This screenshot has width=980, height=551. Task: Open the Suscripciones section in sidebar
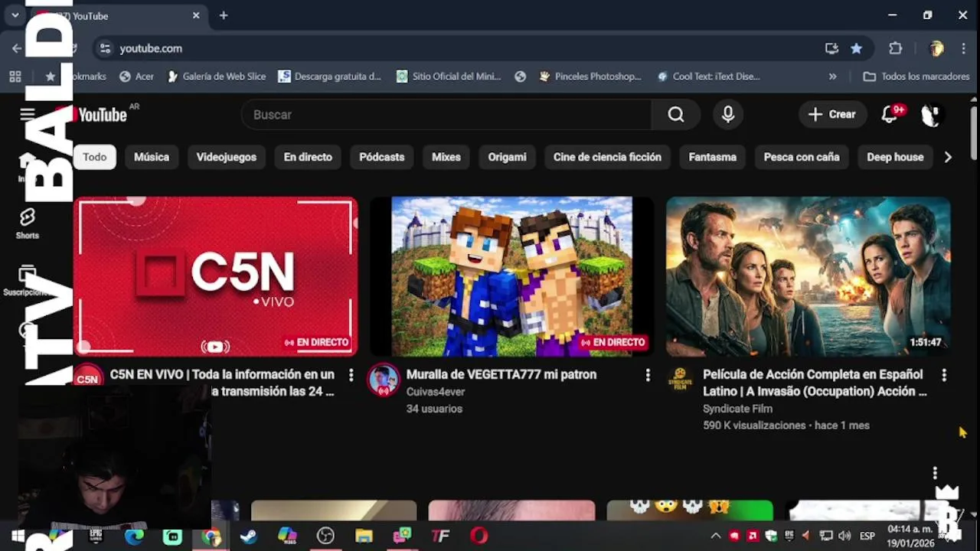click(x=28, y=280)
